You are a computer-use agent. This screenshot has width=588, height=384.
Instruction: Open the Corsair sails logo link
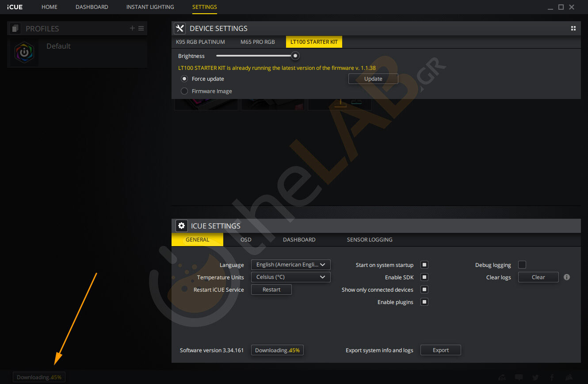[x=569, y=377]
